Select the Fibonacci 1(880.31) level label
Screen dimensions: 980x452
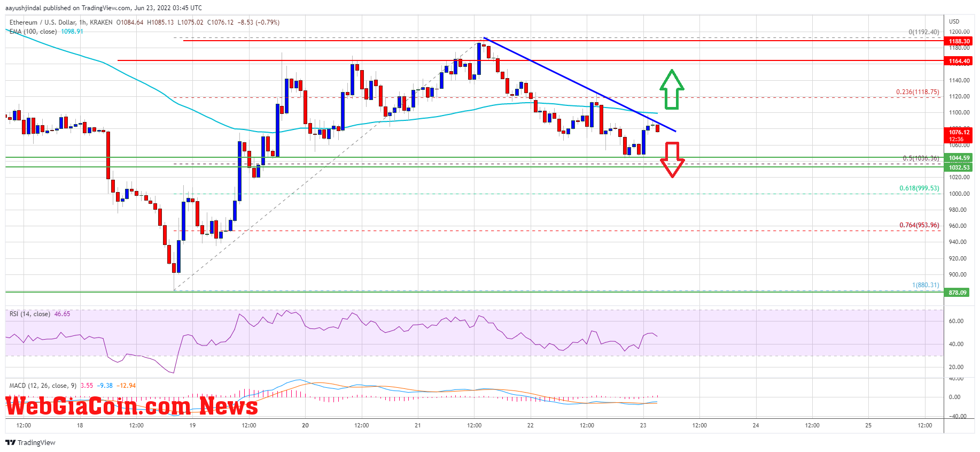point(925,285)
